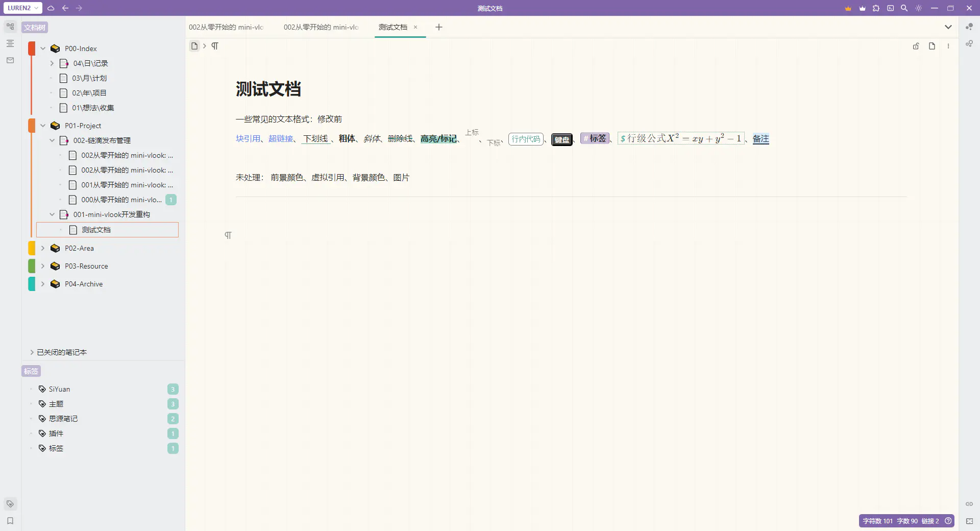Image resolution: width=980 pixels, height=531 pixels.
Task: Click the 超链接 hyperlink in the document
Action: pos(281,139)
